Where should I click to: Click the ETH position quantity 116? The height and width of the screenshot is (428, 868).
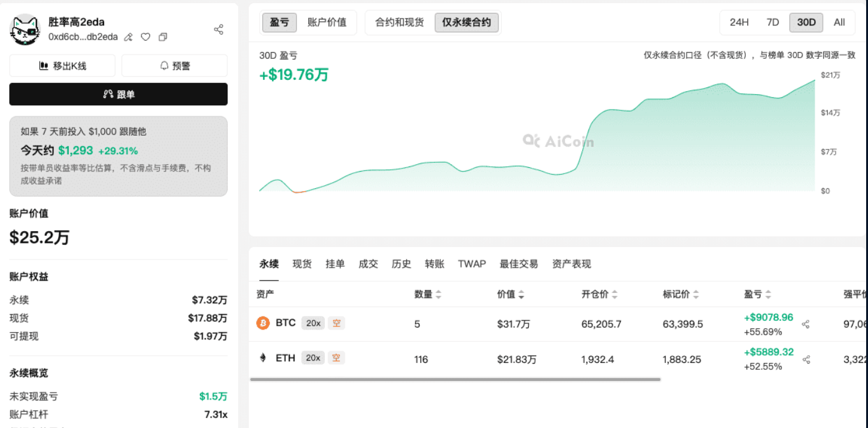421,359
